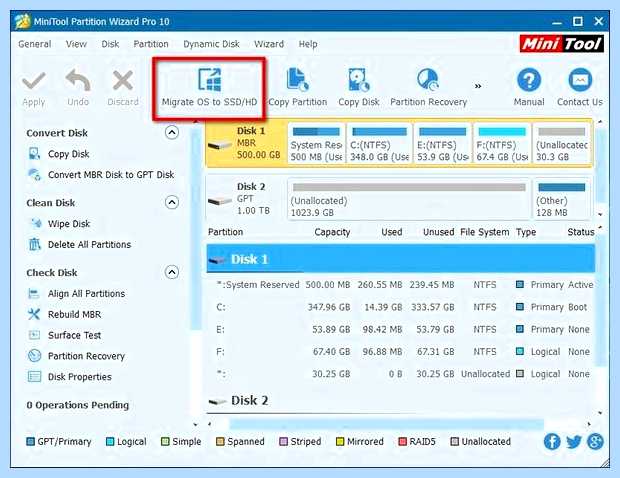Open the Manual help icon
The width and height of the screenshot is (620, 478).
tap(529, 80)
